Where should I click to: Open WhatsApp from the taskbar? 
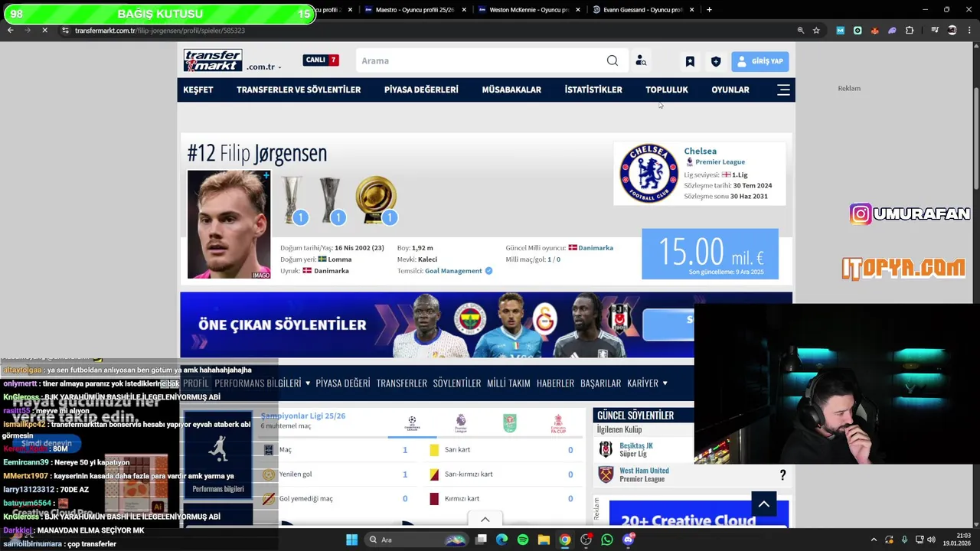607,540
